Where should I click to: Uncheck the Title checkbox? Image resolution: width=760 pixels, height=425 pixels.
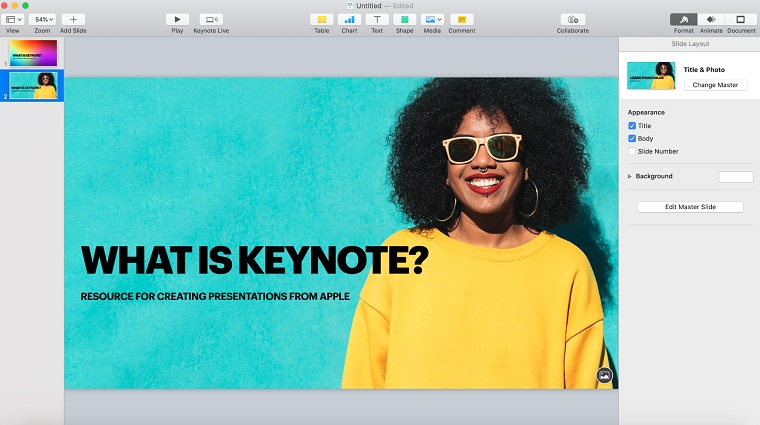point(632,126)
